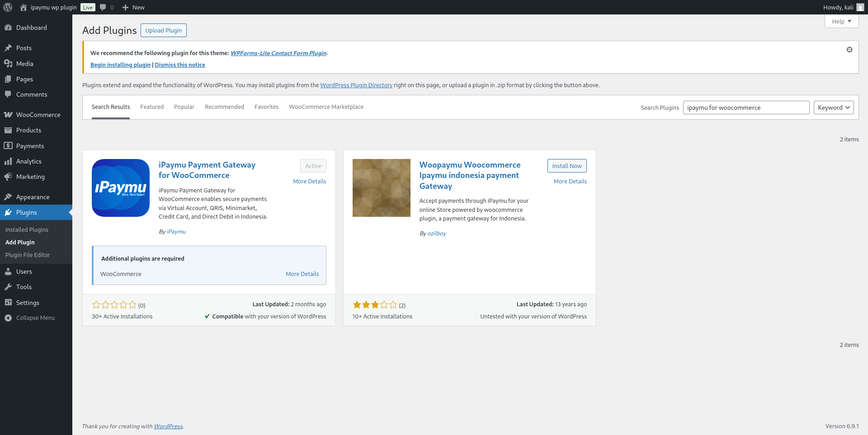This screenshot has width=868, height=435.
Task: Click the Version 6.9.1 footer text
Action: 842,426
